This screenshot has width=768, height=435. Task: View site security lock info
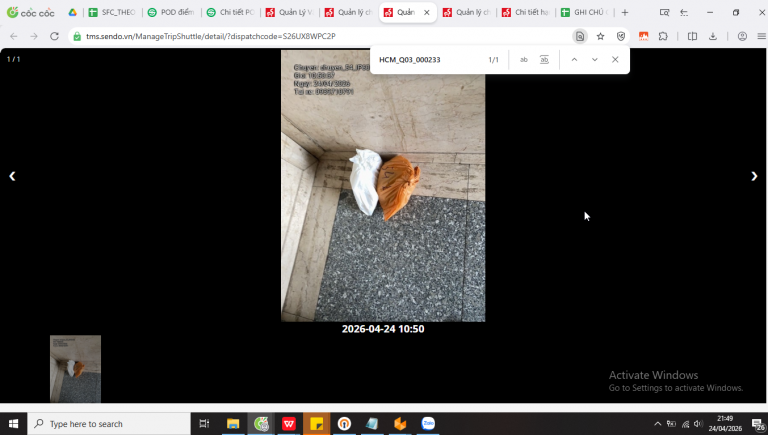77,36
